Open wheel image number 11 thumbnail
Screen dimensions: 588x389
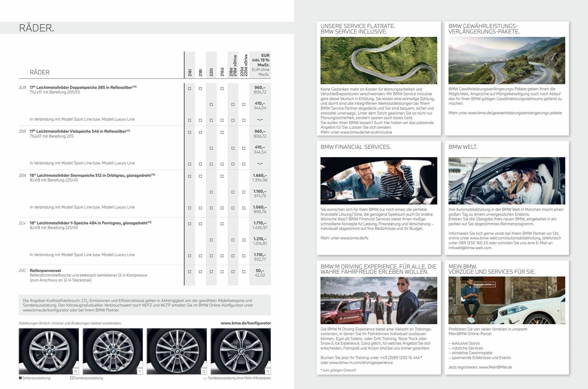(x=113, y=351)
